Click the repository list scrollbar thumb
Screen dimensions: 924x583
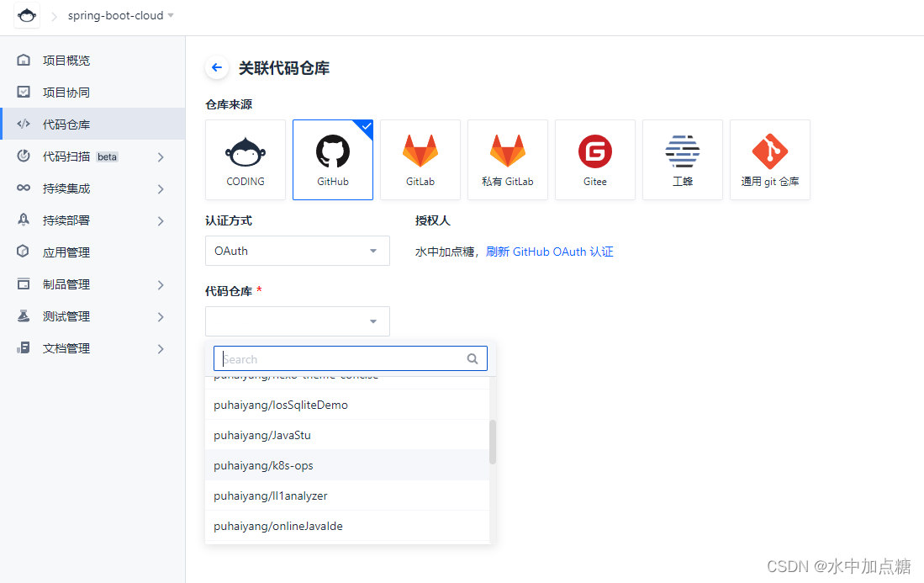point(493,443)
